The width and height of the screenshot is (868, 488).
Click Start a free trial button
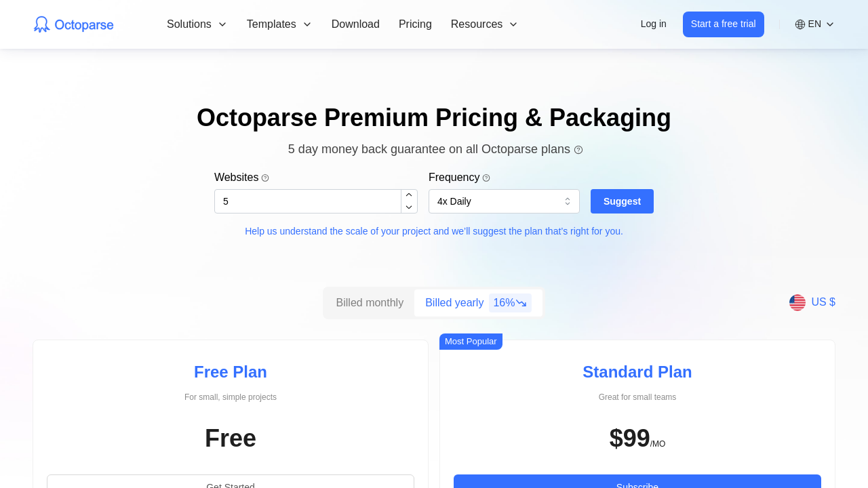[x=723, y=24]
